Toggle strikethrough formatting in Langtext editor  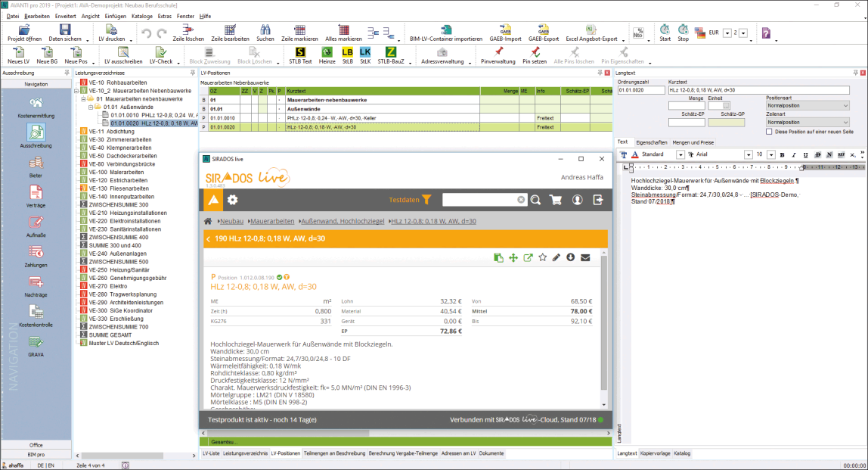click(817, 154)
